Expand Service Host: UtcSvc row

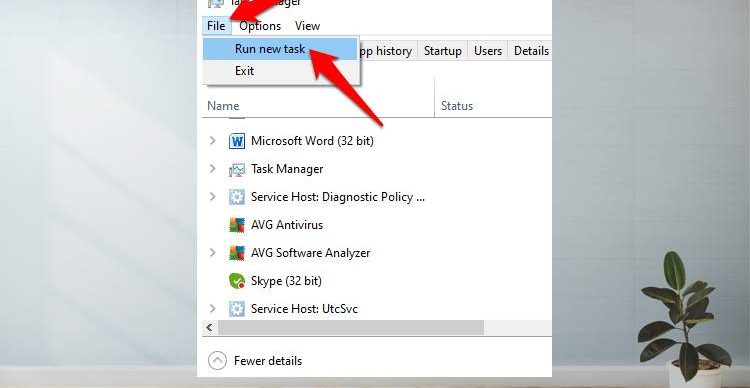[212, 309]
